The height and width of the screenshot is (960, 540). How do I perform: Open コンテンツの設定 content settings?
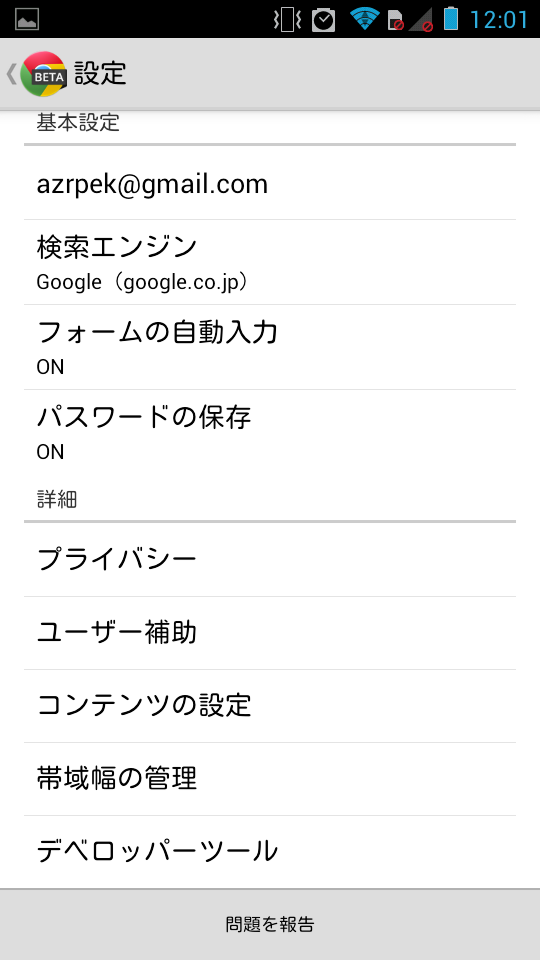[x=270, y=706]
